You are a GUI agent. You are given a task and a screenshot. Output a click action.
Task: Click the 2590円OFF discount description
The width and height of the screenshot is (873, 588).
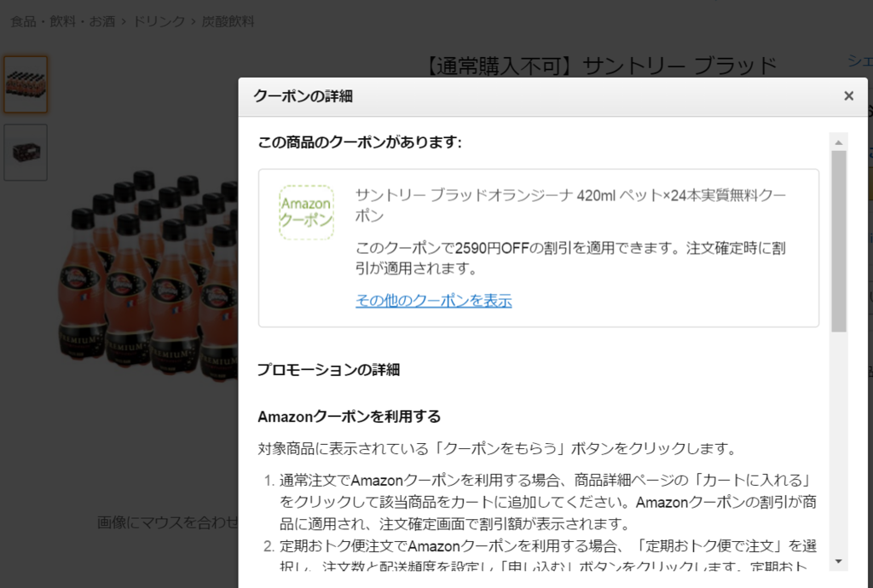[x=570, y=258]
